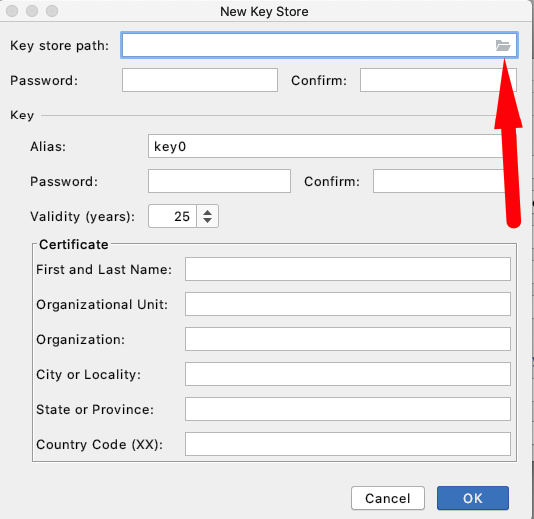Focus the Organizational Unit field
The image size is (534, 519).
coord(348,304)
